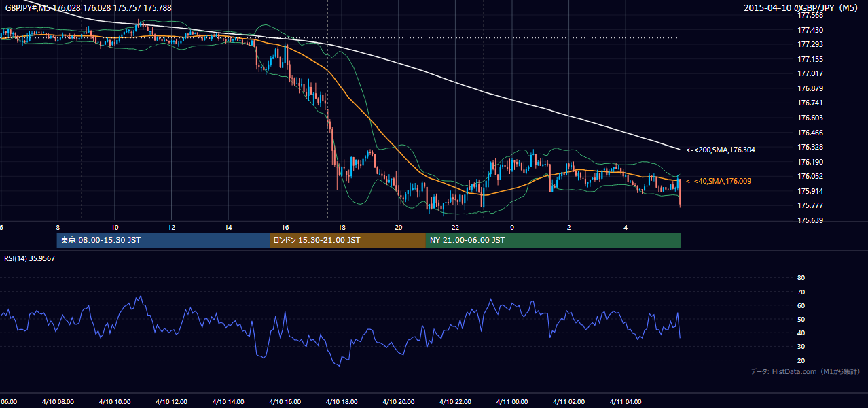
Task: Click the RSI 30 level label
Action: pyautogui.click(x=801, y=347)
